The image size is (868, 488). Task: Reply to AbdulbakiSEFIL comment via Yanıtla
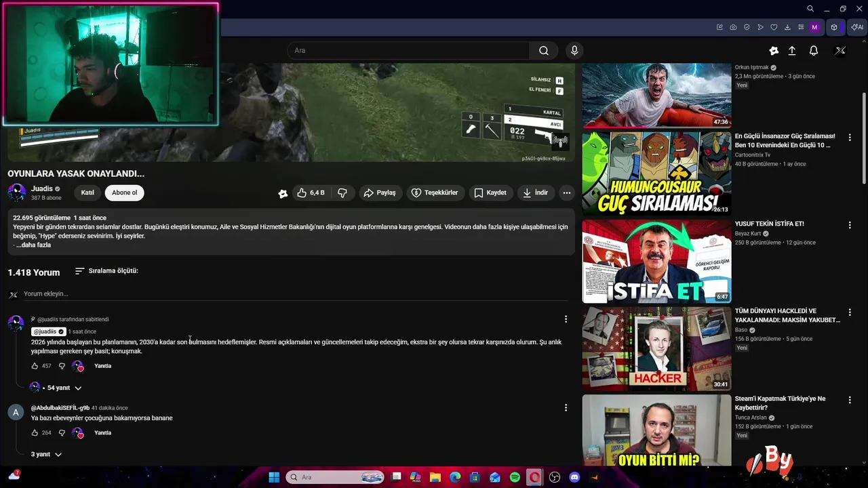point(102,433)
